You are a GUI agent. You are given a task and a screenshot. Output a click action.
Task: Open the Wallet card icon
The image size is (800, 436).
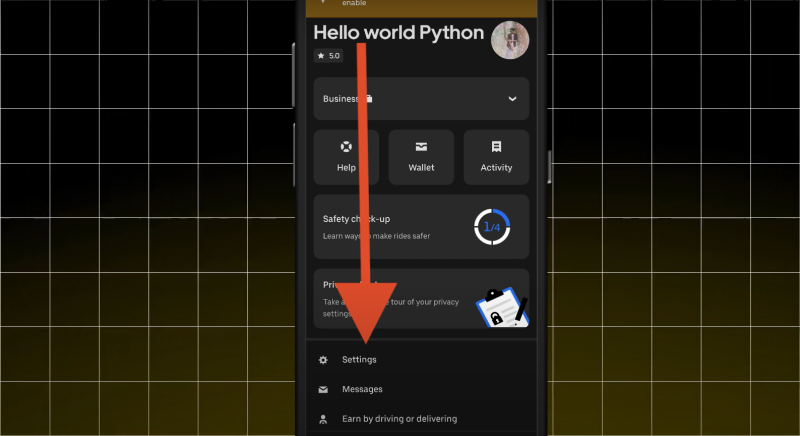(421, 147)
